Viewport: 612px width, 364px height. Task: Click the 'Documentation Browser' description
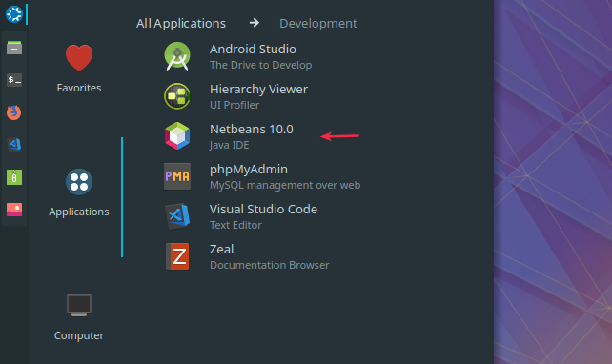[x=270, y=265]
